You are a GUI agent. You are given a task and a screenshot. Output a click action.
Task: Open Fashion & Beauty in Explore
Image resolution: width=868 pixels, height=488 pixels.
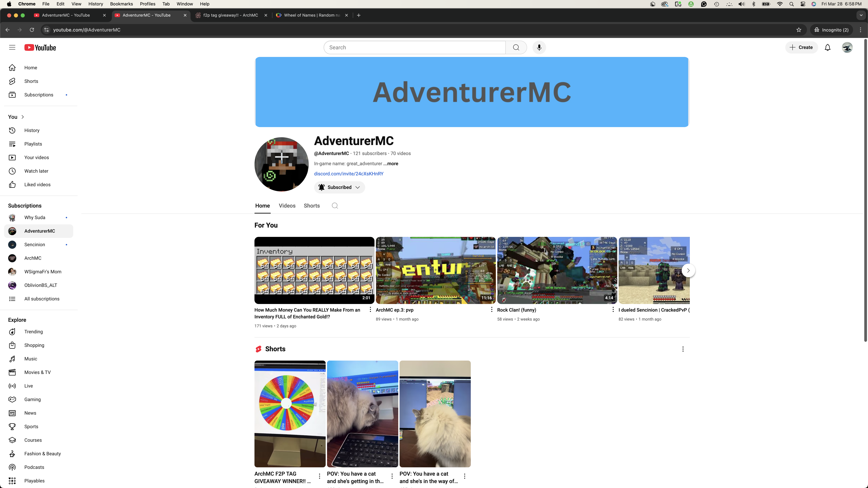tap(39, 454)
